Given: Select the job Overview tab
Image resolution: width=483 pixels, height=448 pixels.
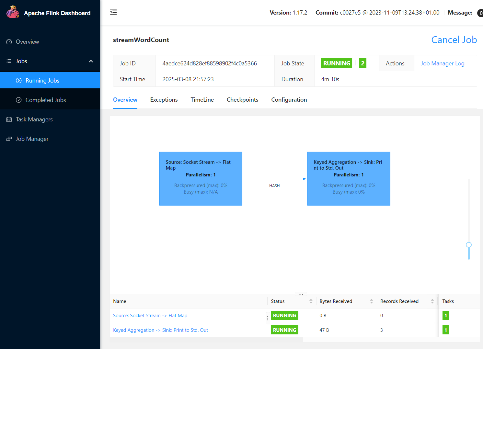Looking at the screenshot, I should click(125, 100).
